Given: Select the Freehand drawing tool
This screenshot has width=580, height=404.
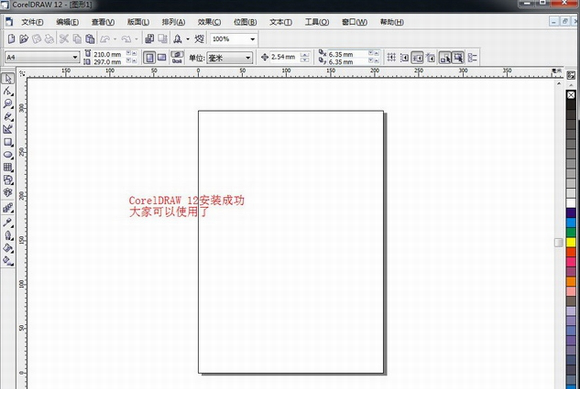Looking at the screenshot, I should [8, 117].
